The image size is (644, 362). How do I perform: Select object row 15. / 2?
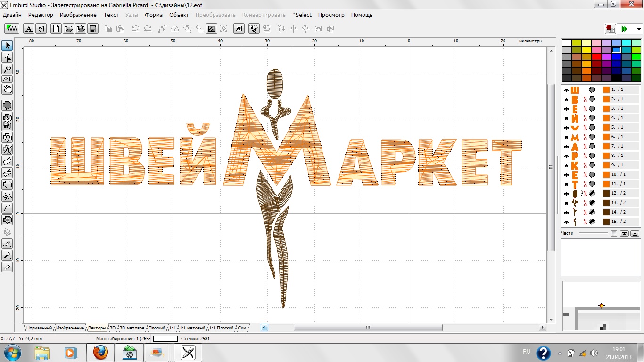(x=618, y=222)
